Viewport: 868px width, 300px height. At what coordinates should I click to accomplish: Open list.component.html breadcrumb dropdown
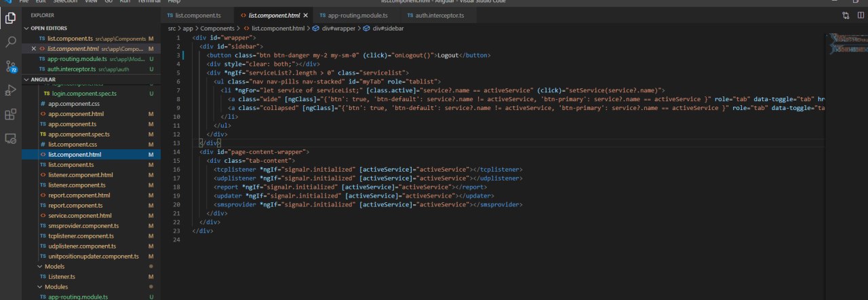(273, 28)
